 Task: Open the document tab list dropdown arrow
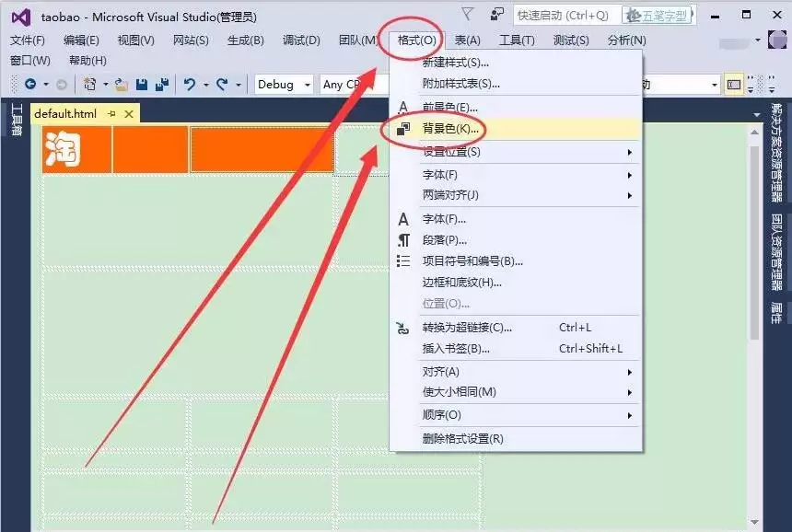[x=757, y=115]
